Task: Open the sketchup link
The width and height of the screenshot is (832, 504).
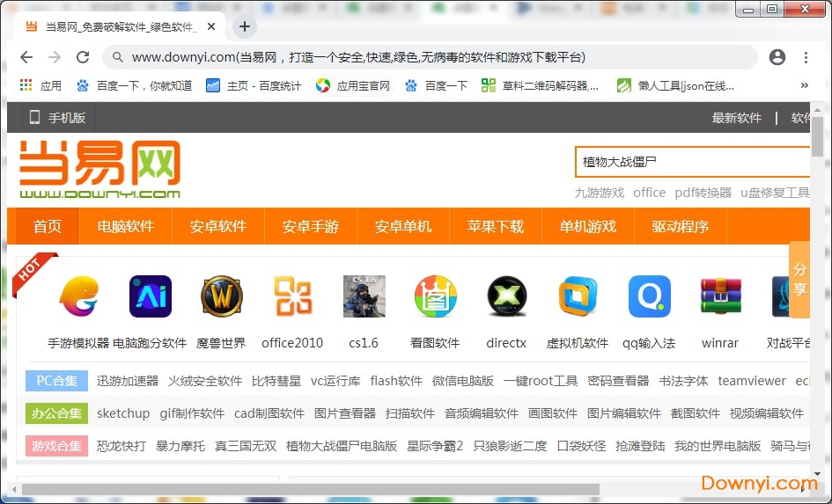Action: pos(123,413)
